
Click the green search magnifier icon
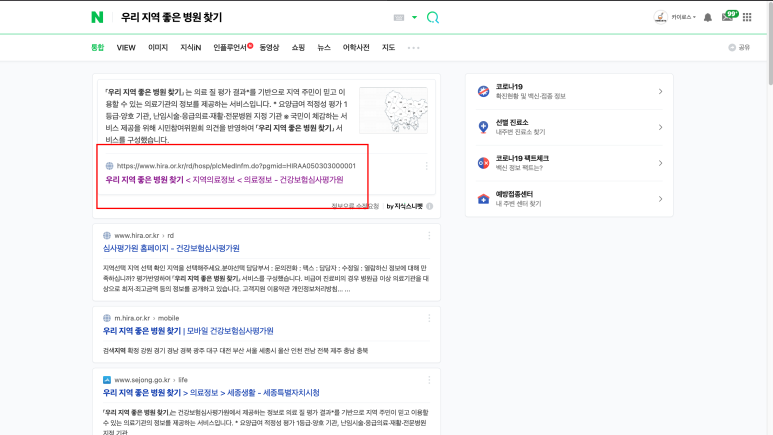(x=433, y=18)
